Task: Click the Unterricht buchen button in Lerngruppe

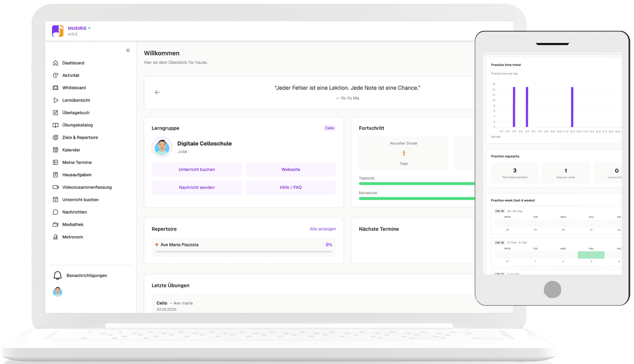Action: [197, 169]
